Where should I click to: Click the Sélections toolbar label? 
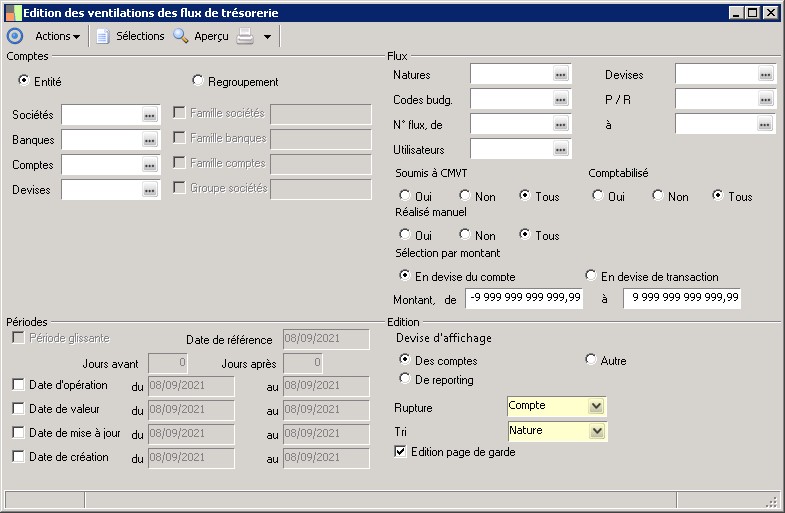pos(140,36)
